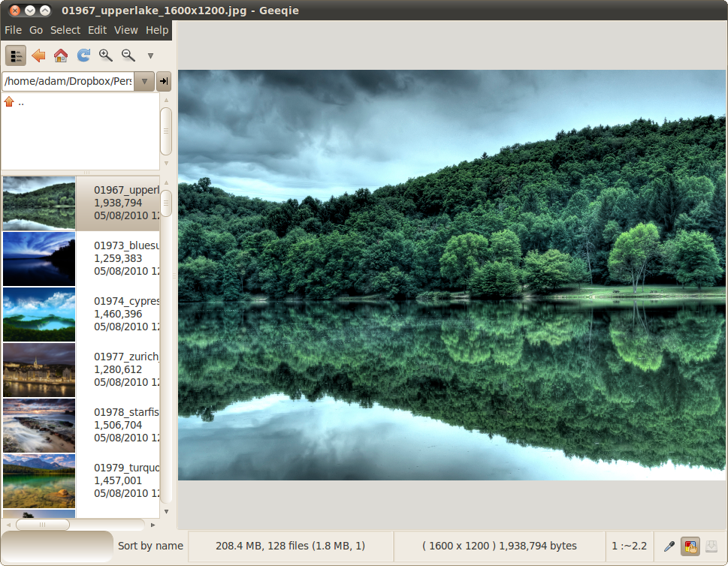Click the zoom ratio indicator showing 1:~2.2
Image resolution: width=728 pixels, height=566 pixels.
(629, 546)
